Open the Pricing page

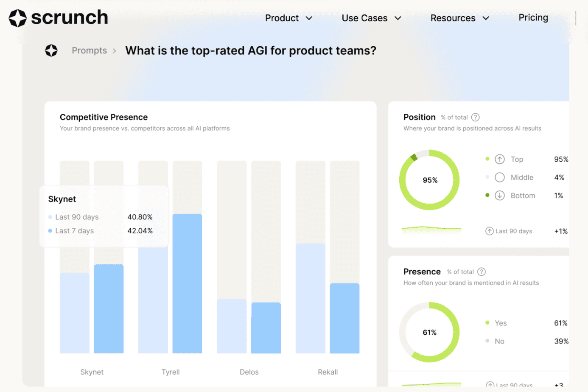(x=533, y=17)
